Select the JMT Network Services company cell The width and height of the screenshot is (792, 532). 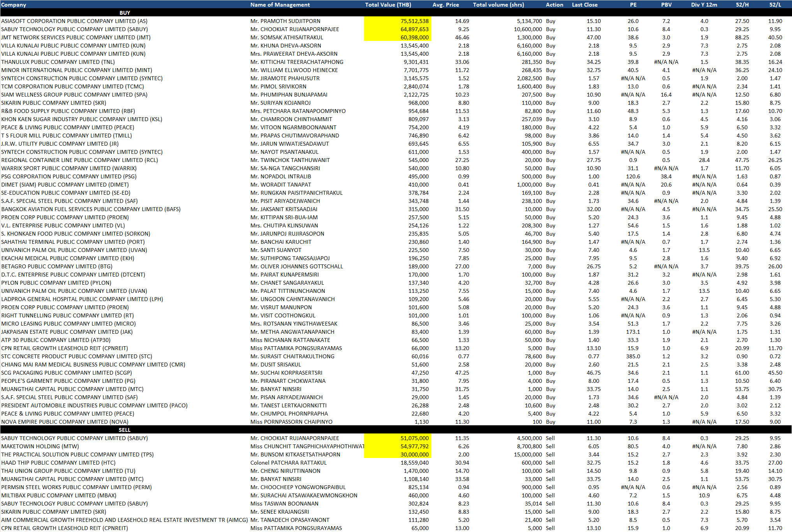(76, 37)
